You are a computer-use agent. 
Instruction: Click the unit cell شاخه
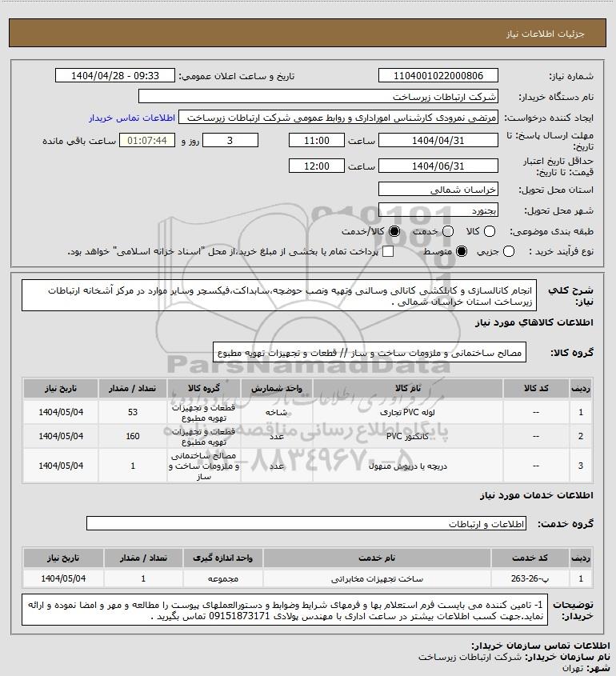pyautogui.click(x=276, y=412)
